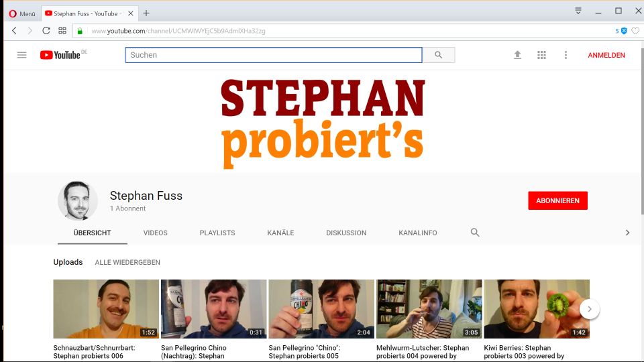This screenshot has width=644, height=362.
Task: Click the Stephan Fuss channel avatar
Action: (78, 200)
